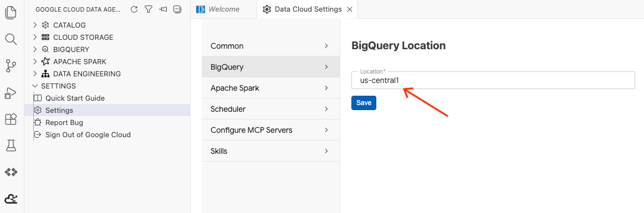
Task: Open the four-diamond icon in activity bar
Action: pos(11,172)
